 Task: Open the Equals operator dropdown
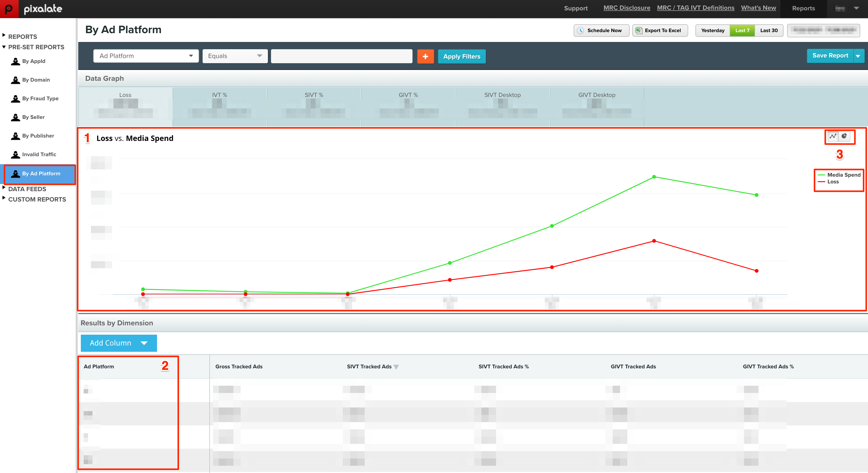pos(235,56)
